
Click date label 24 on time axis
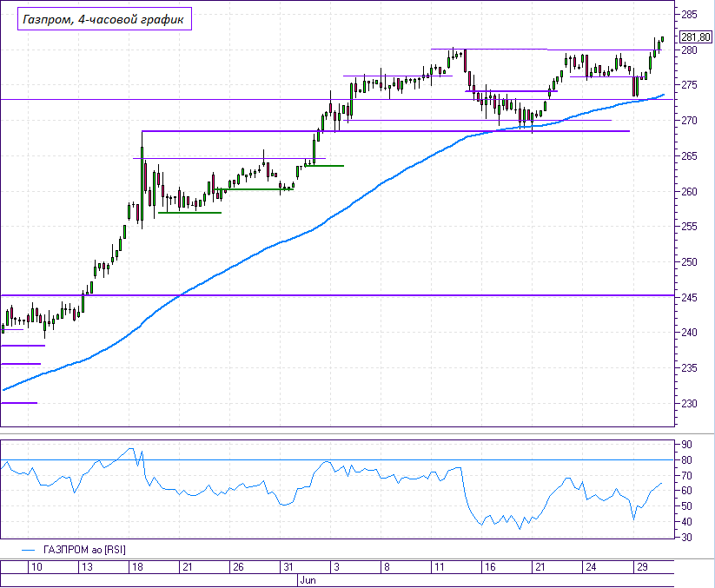[591, 567]
